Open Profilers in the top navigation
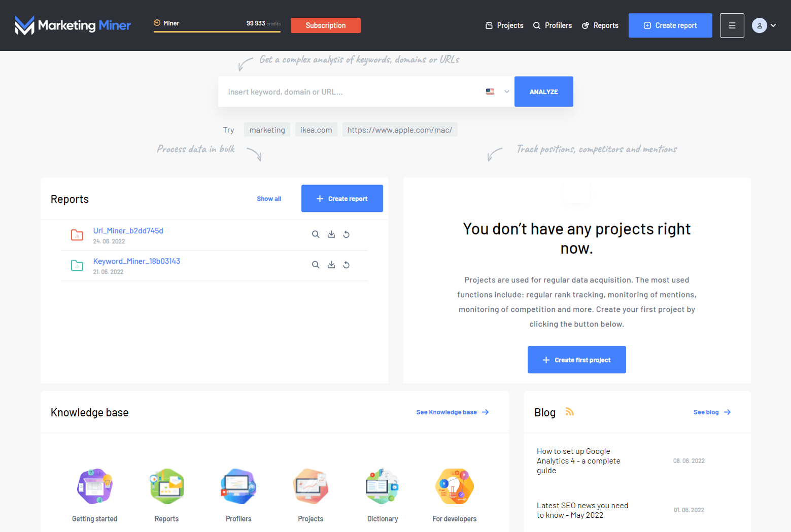Screen dimensions: 791x532 click(553, 25)
